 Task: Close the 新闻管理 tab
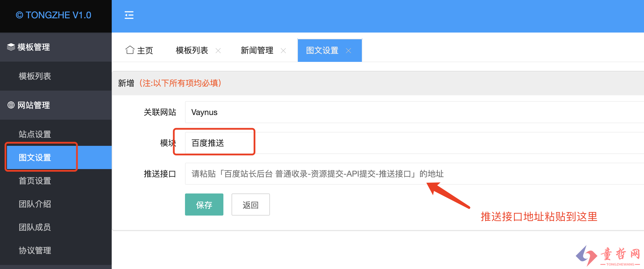click(x=283, y=51)
